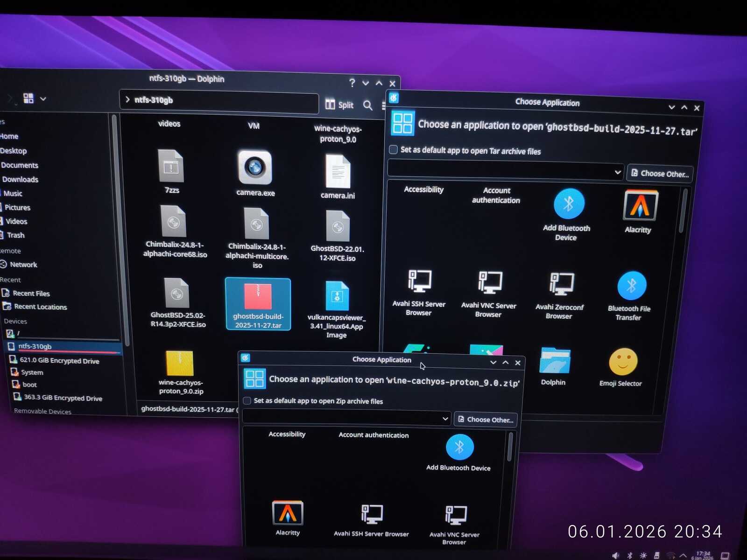Pick Avahi SSH Server Browser in zip dialog
The width and height of the screenshot is (747, 560).
[x=372, y=520]
